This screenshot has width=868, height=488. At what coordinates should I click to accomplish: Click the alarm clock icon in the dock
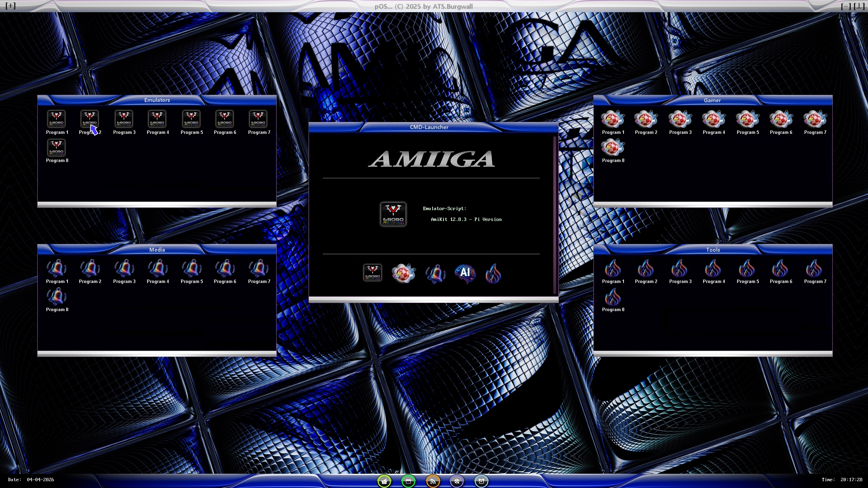(x=481, y=481)
